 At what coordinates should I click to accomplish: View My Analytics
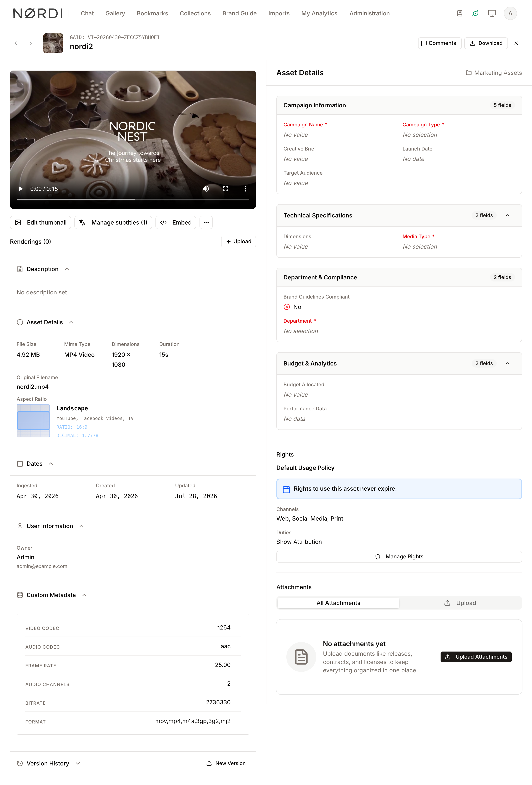point(319,13)
